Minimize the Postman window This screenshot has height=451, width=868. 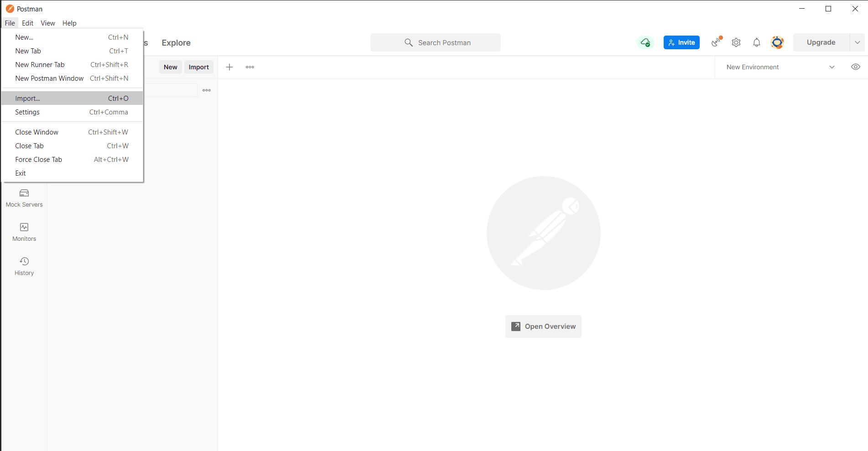point(802,9)
